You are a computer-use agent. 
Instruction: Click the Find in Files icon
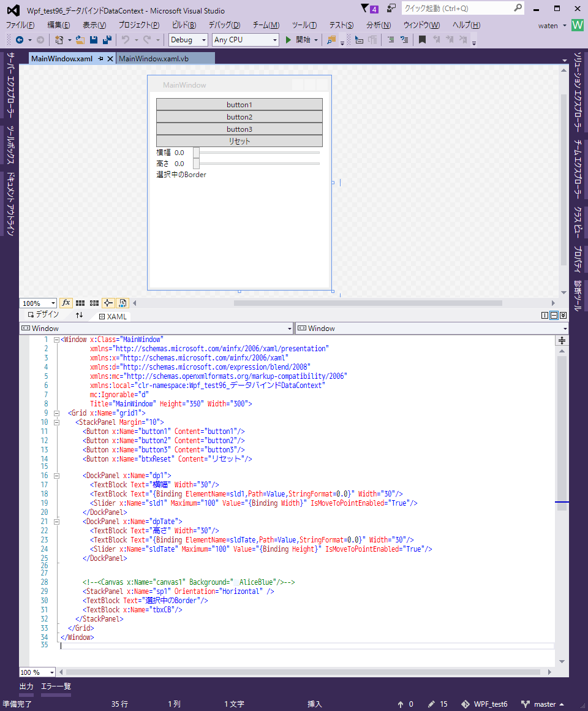pos(331,40)
